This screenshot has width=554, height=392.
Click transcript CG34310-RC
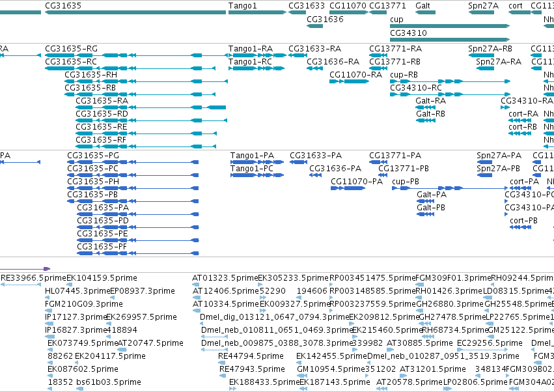(x=415, y=88)
